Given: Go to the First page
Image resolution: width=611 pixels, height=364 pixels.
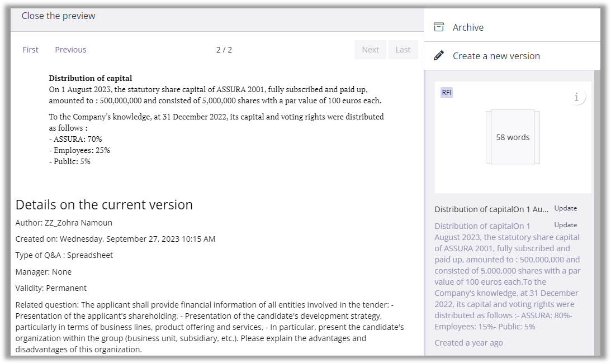Looking at the screenshot, I should click(31, 50).
